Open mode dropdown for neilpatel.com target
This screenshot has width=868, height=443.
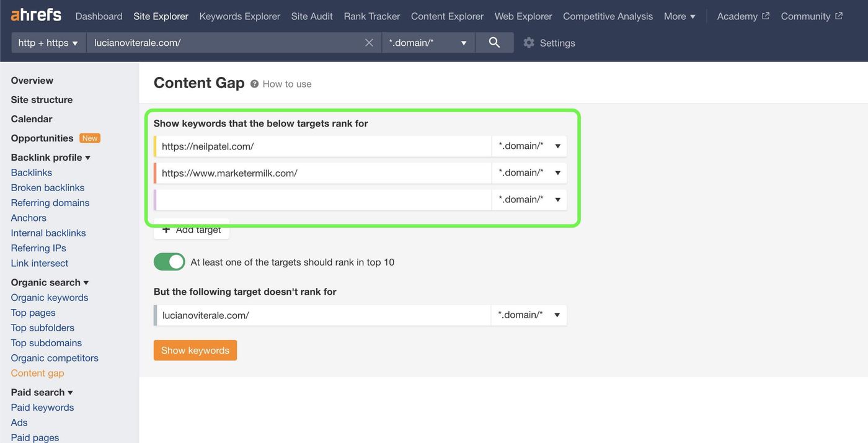(x=529, y=146)
